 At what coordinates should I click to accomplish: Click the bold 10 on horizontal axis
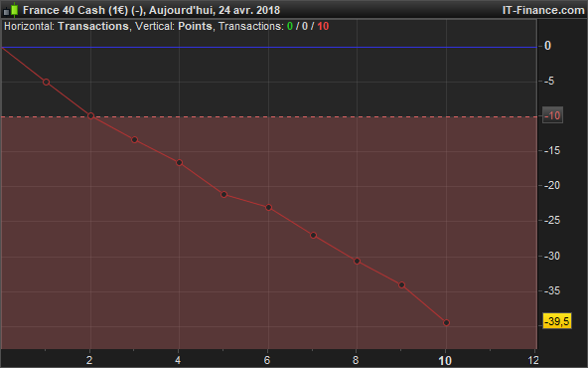tap(445, 361)
